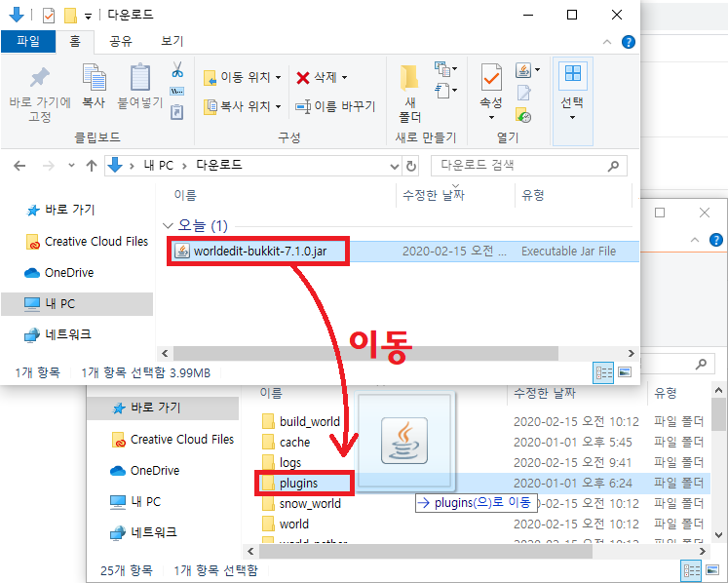This screenshot has height=583, width=728.
Task: Switch to Details view in back window
Action: tap(690, 570)
